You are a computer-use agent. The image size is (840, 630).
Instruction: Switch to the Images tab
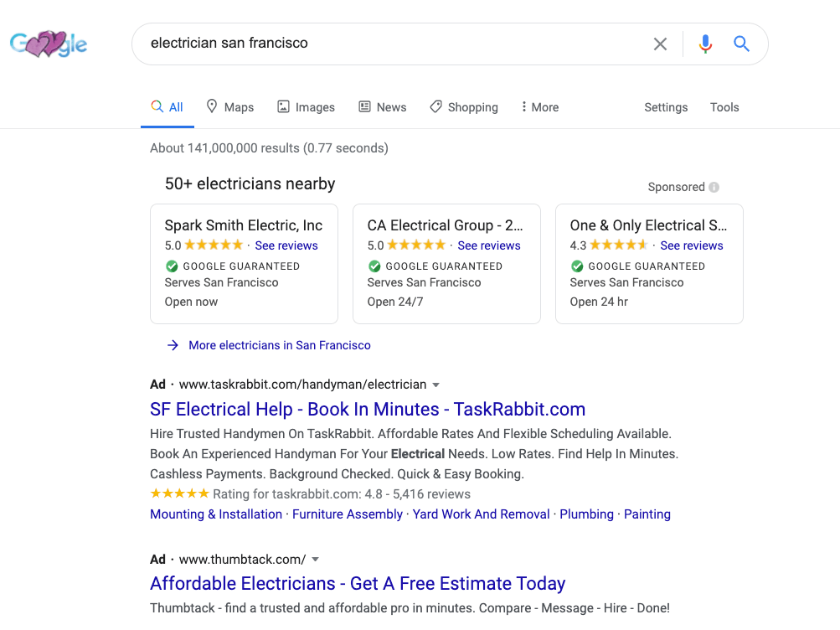(306, 107)
